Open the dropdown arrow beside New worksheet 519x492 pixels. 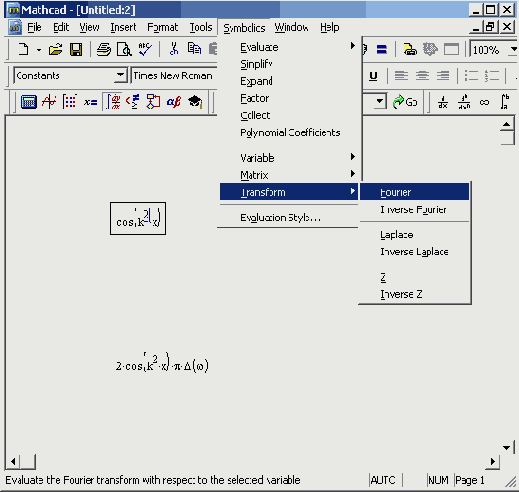(x=39, y=50)
